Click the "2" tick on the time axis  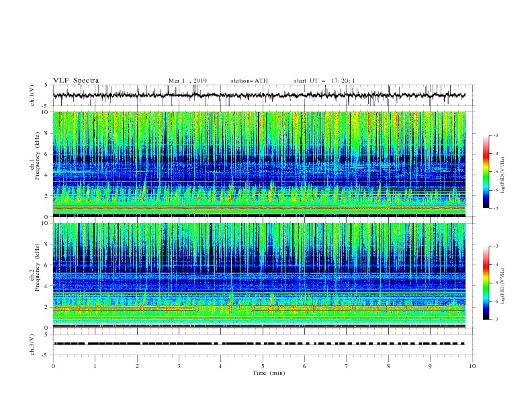pos(137,366)
